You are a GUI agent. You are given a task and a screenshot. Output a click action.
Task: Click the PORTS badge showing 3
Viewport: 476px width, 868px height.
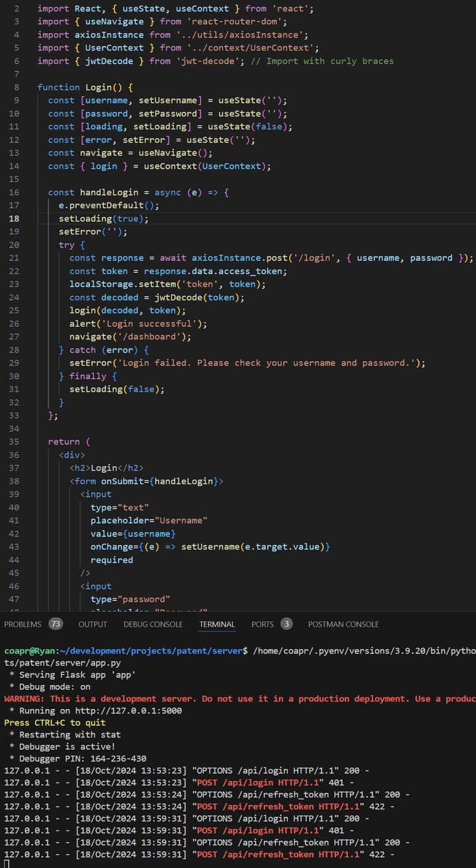coord(286,624)
